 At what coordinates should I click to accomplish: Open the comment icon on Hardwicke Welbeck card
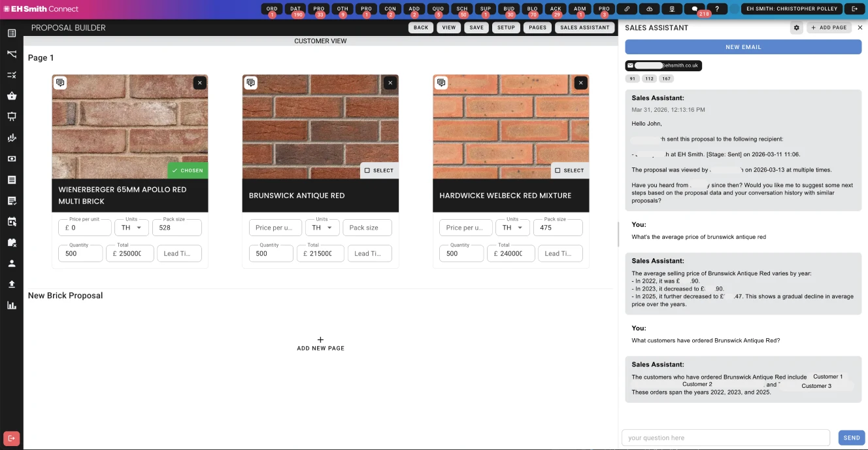click(x=441, y=83)
